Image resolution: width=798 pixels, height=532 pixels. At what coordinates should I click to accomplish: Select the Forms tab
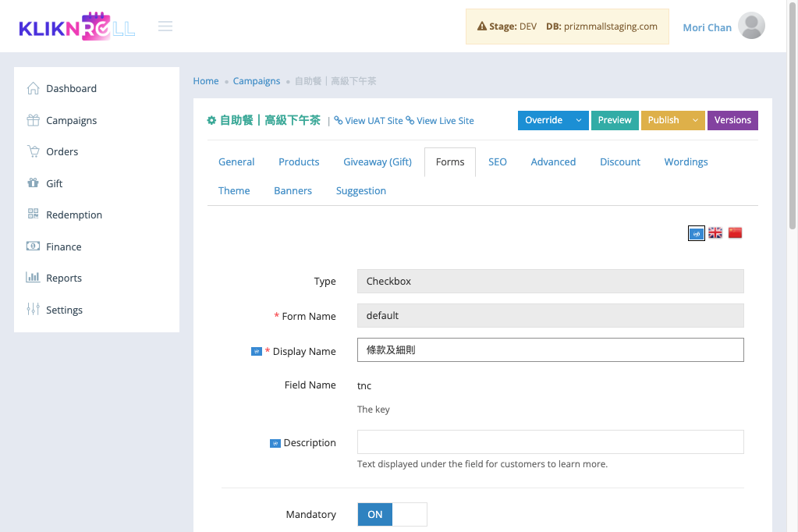click(x=450, y=162)
